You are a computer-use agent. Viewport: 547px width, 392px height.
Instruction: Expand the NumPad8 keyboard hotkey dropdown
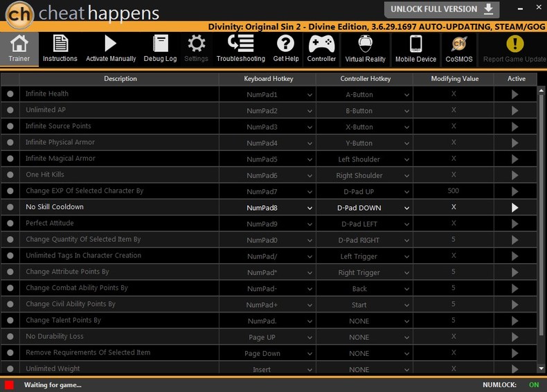point(310,208)
